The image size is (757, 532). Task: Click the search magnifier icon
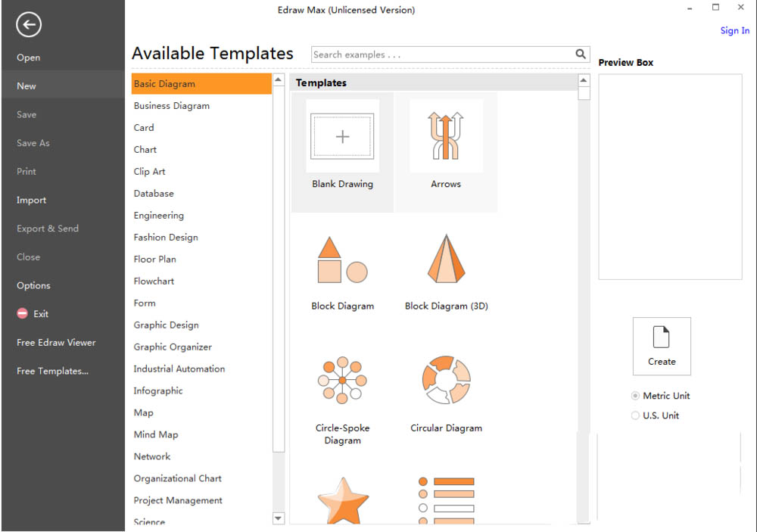[581, 54]
